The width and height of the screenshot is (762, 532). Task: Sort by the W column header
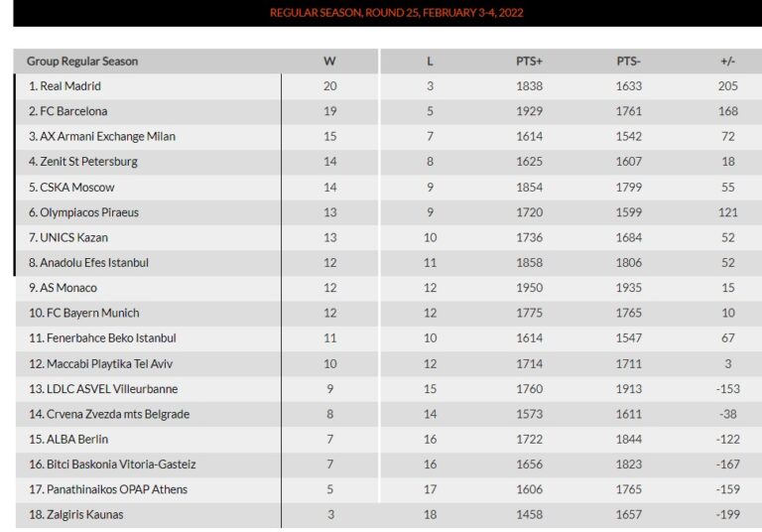330,61
